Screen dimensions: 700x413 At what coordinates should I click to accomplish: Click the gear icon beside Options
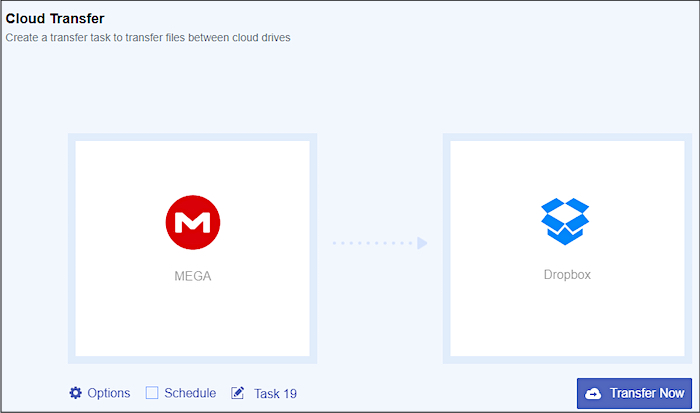coord(75,393)
